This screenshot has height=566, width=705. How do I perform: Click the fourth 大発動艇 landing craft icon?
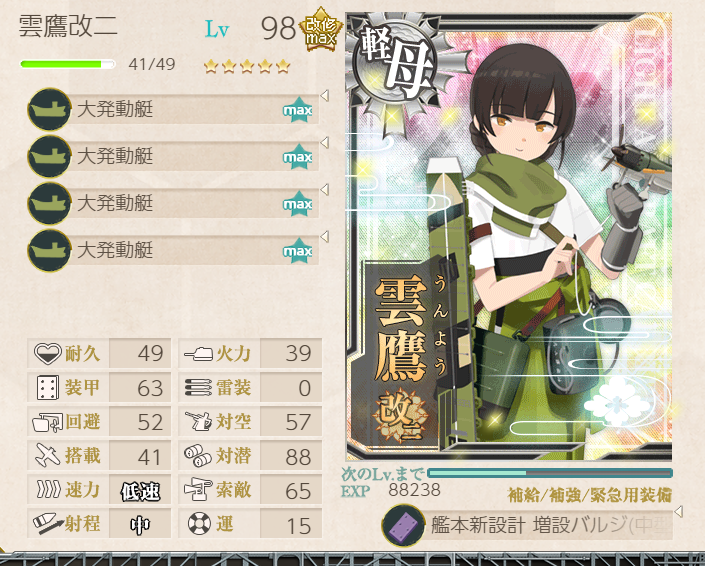[x=49, y=250]
